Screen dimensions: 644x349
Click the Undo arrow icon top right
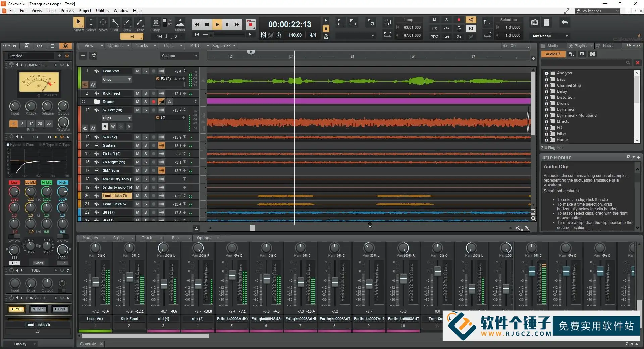pyautogui.click(x=564, y=22)
